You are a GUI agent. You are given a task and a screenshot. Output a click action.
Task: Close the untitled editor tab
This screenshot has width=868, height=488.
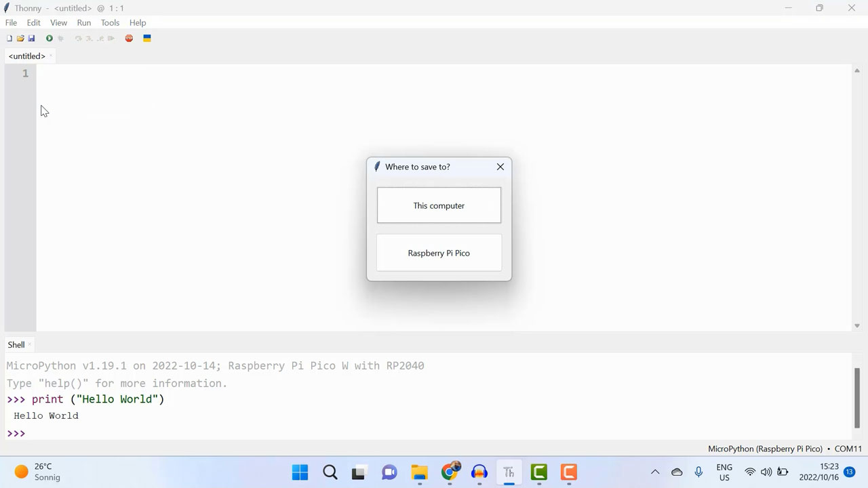[x=51, y=56]
